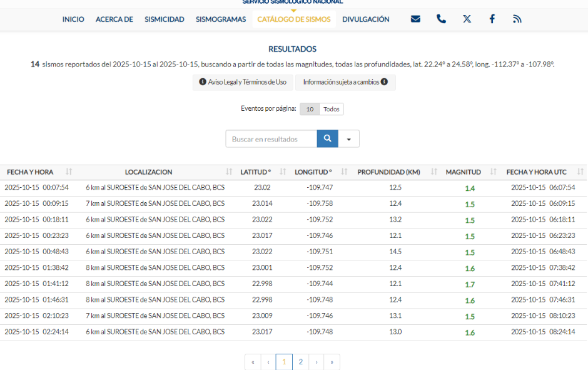Image resolution: width=588 pixels, height=370 pixels.
Task: Expand search options dropdown caret
Action: pyautogui.click(x=348, y=139)
